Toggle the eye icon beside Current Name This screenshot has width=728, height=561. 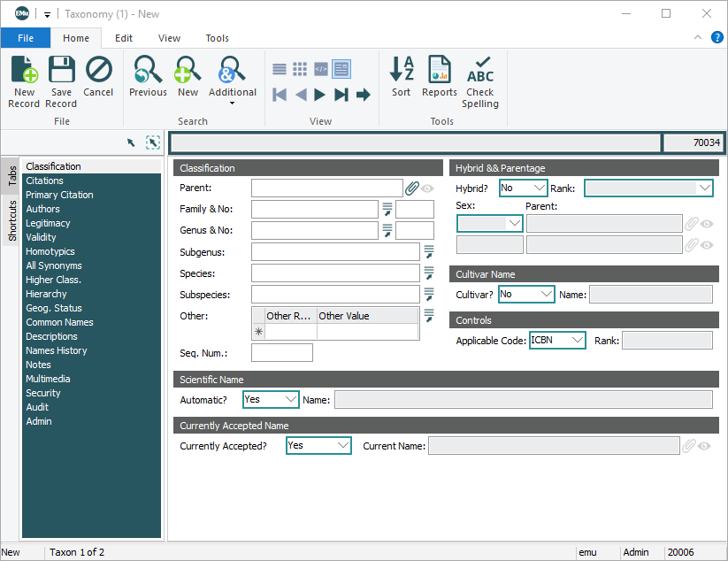[x=705, y=446]
